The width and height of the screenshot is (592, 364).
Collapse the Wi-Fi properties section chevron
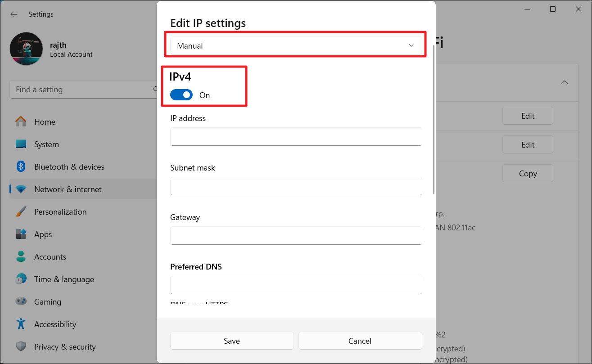[564, 82]
